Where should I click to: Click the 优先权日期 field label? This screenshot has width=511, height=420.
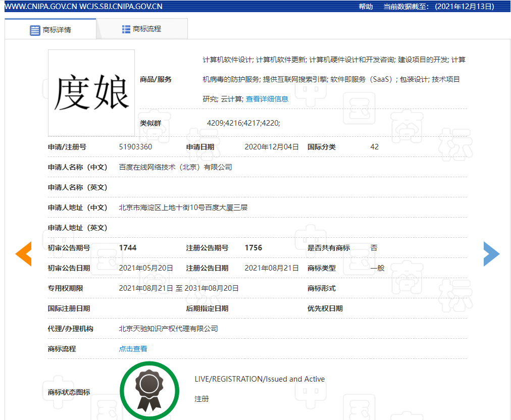[x=325, y=308]
